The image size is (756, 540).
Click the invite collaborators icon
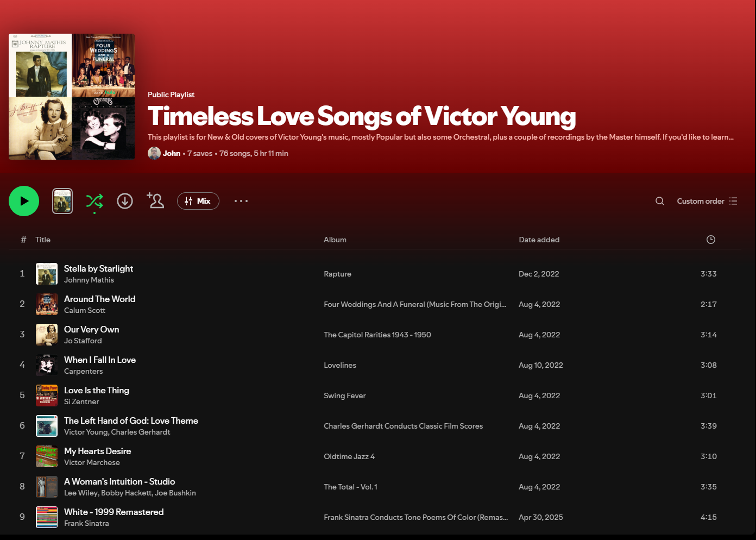[155, 201]
